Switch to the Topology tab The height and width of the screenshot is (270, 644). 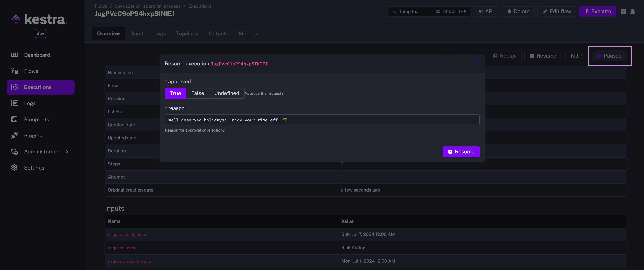click(x=187, y=34)
